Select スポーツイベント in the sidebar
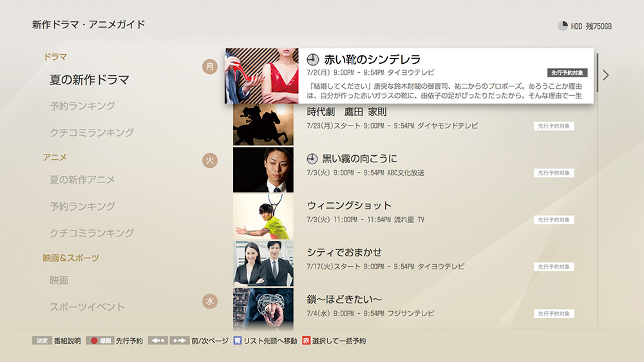The height and width of the screenshot is (362, 644). [x=87, y=307]
